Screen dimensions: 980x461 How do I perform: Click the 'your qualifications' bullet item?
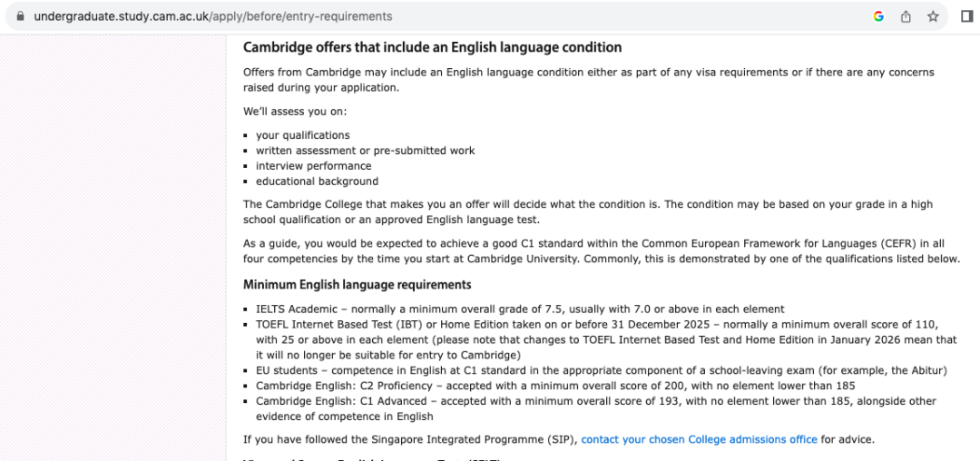pyautogui.click(x=302, y=135)
